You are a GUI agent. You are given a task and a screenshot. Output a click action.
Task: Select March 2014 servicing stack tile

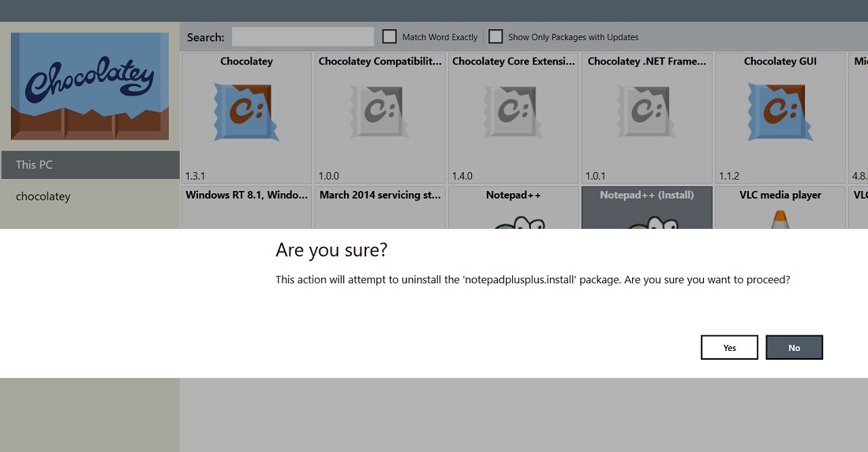tap(380, 207)
